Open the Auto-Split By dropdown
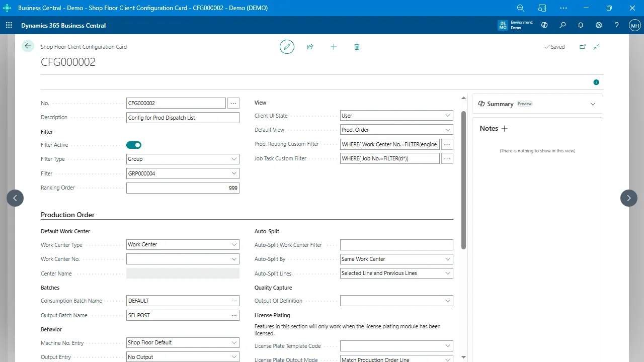This screenshot has height=362, width=644. [396, 259]
